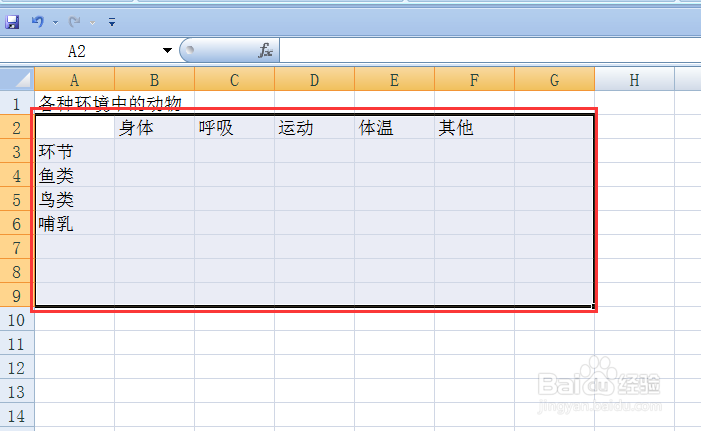The image size is (701, 431).
Task: Select row 12 header
Action: click(x=17, y=368)
